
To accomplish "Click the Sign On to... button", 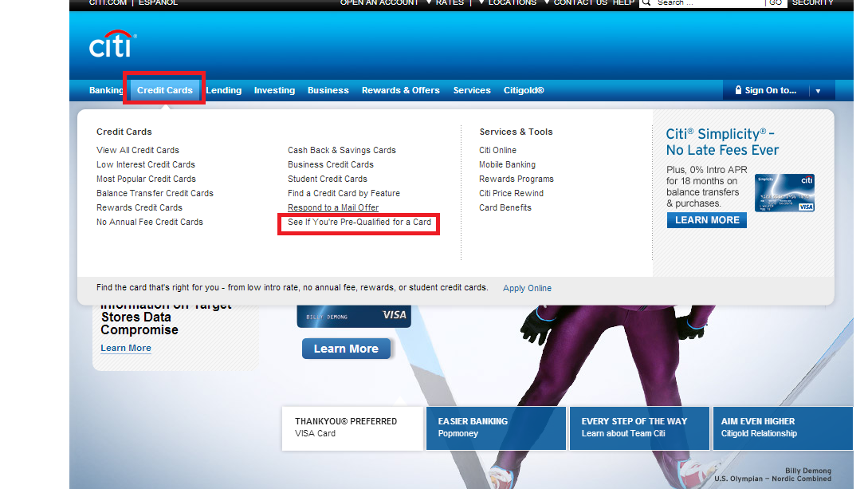I will point(766,90).
